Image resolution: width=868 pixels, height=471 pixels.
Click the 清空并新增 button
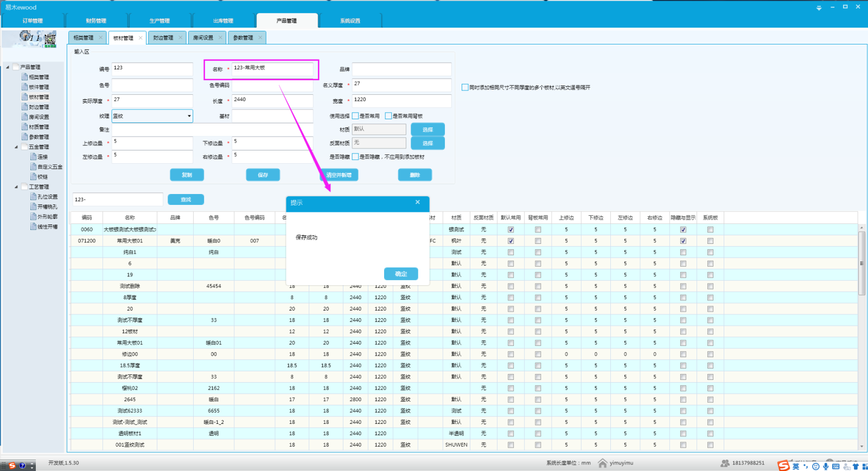click(339, 175)
